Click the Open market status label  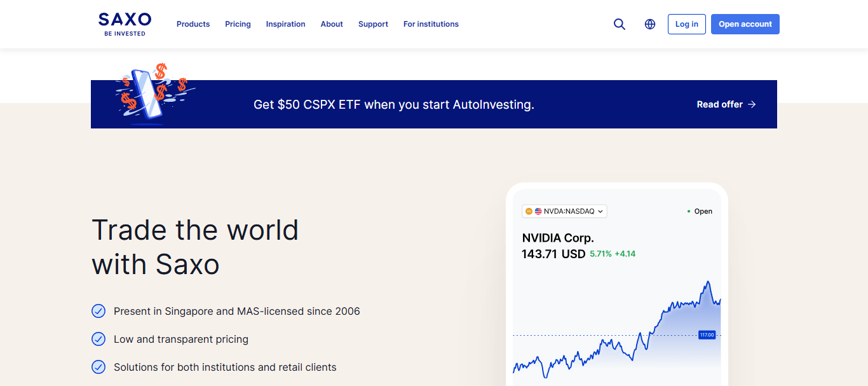[703, 211]
